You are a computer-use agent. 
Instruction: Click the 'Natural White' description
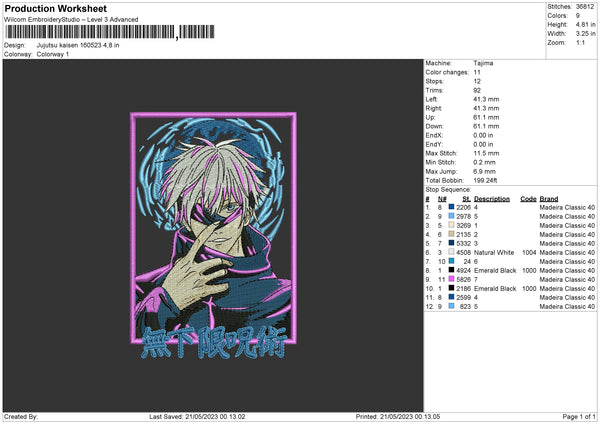tap(494, 253)
